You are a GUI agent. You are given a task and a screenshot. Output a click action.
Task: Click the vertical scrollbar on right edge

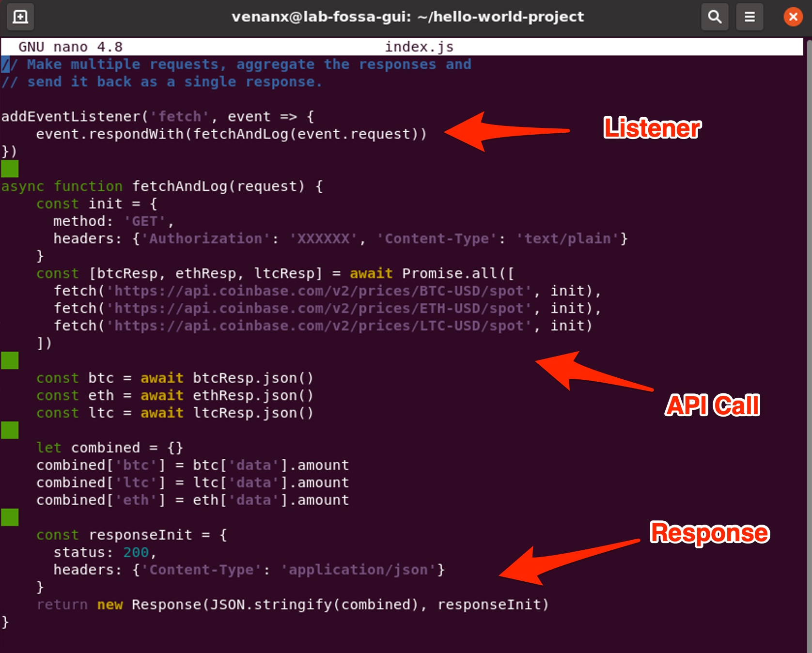pyautogui.click(x=808, y=339)
